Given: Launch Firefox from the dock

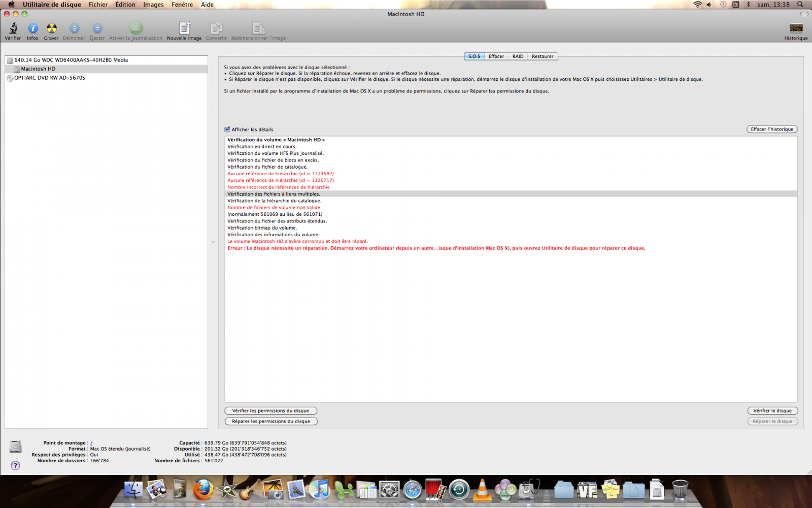Looking at the screenshot, I should (203, 490).
